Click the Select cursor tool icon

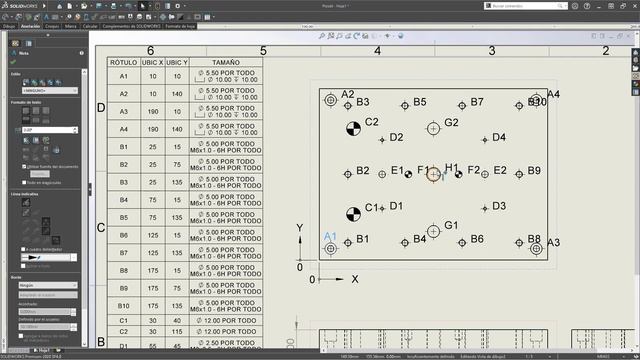(142, 6)
